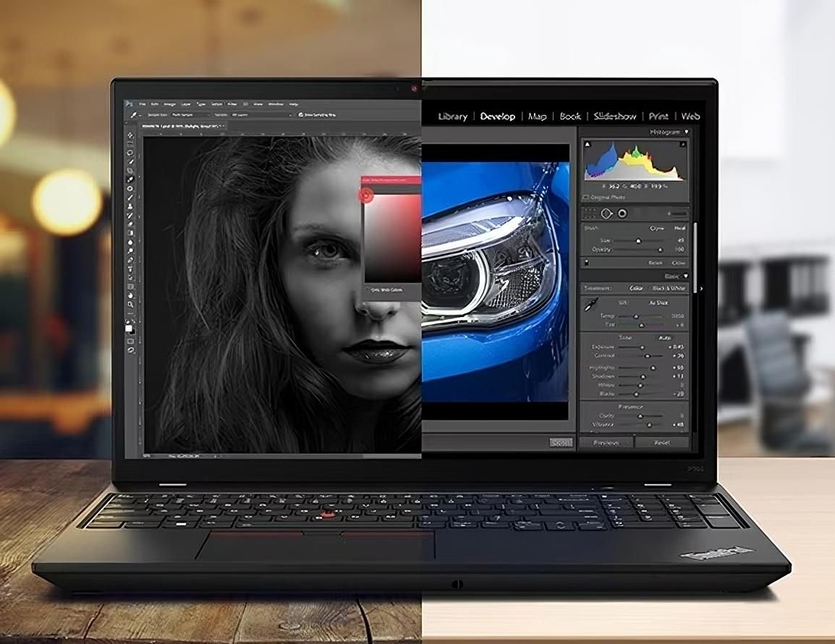The image size is (835, 644).
Task: Select the Brush tool
Action: (130, 198)
